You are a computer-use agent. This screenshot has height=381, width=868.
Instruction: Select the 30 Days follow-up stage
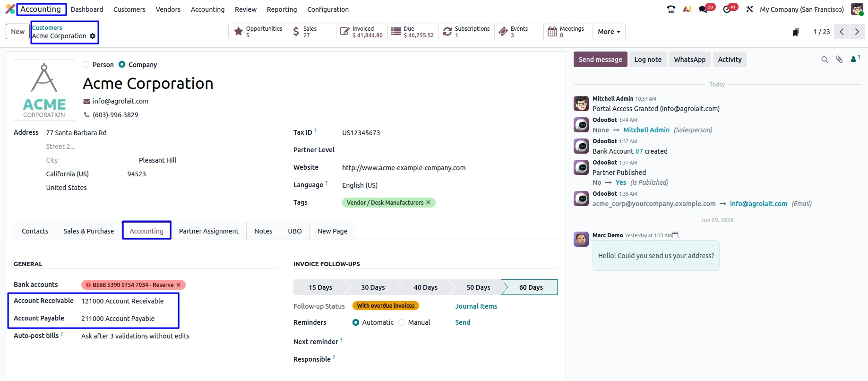pyautogui.click(x=373, y=287)
